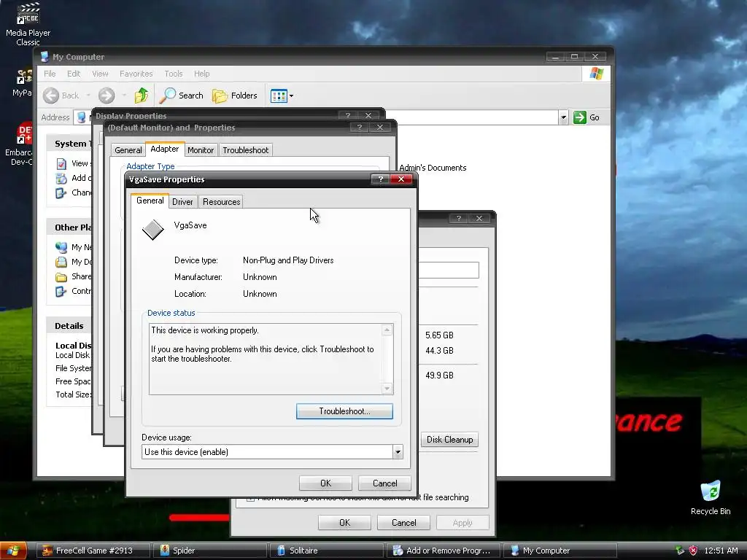Switch to the Driver tab
747x560 pixels.
(182, 202)
